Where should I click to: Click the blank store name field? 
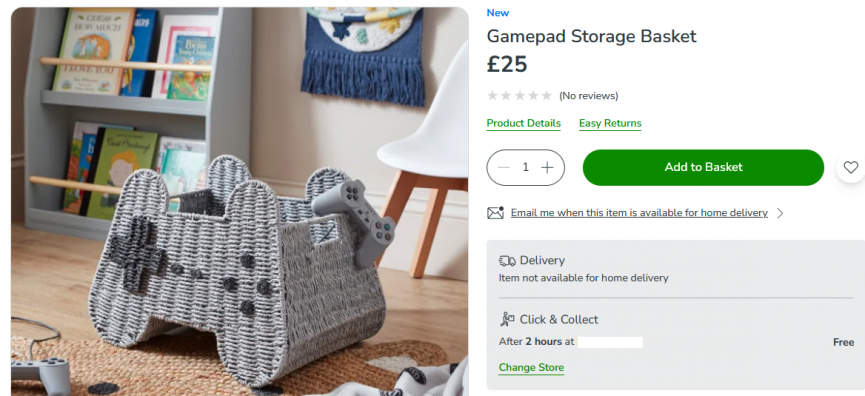tap(610, 342)
